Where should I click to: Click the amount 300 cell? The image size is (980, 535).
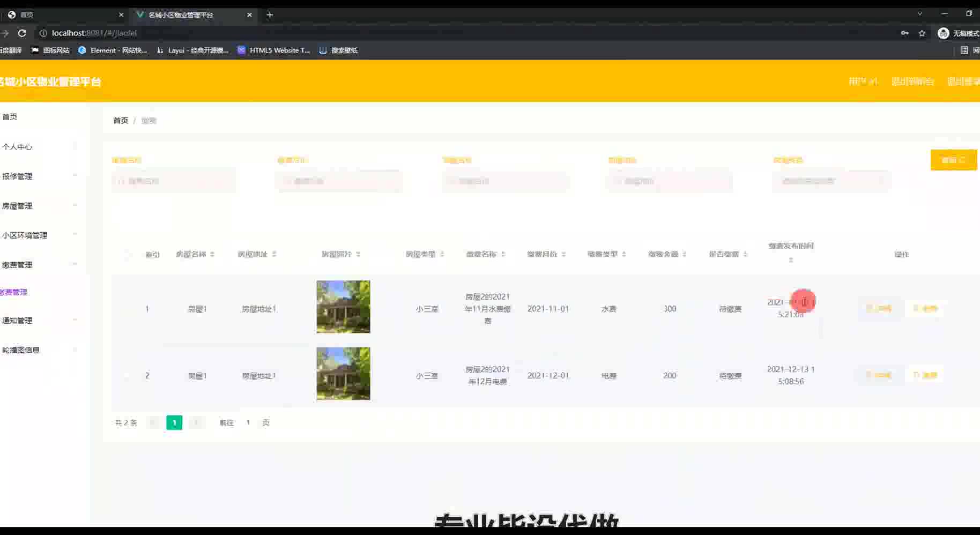point(670,309)
